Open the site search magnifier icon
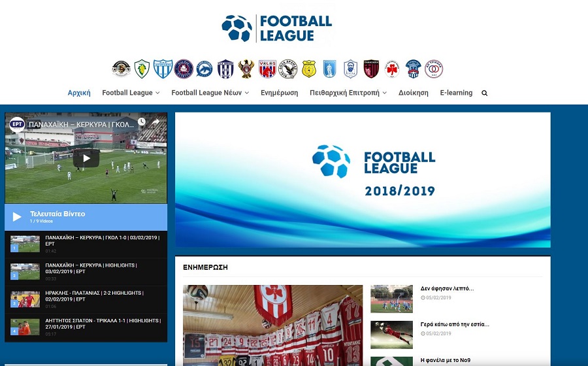 point(485,93)
